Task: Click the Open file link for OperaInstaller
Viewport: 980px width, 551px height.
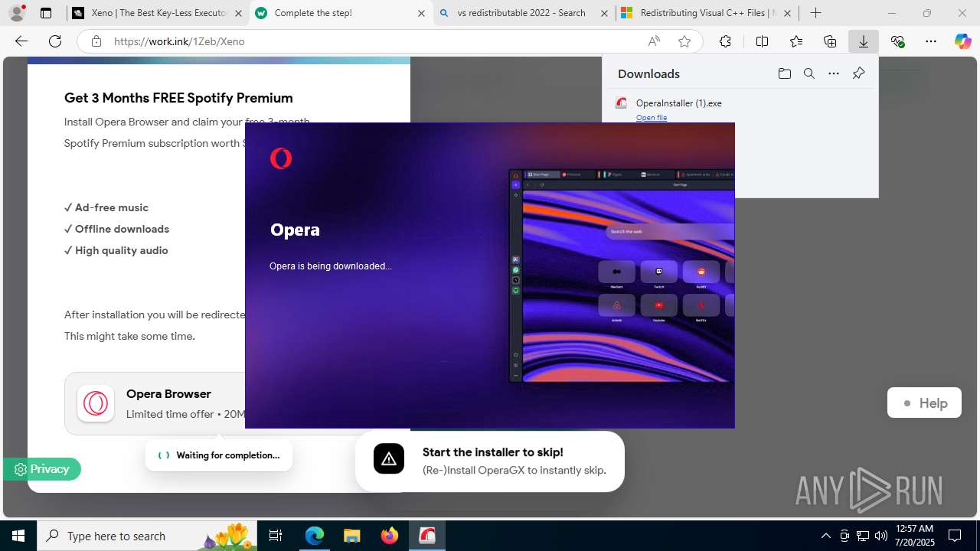Action: click(652, 117)
